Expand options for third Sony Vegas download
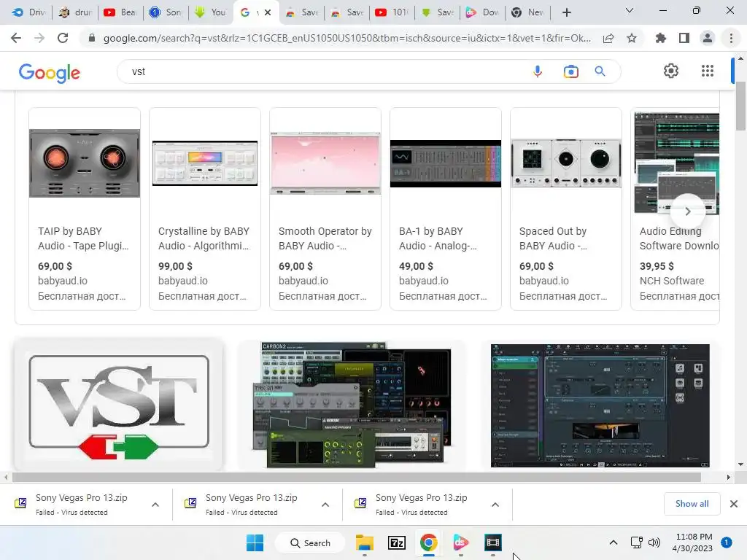Screen dimensions: 747x560 pyautogui.click(x=495, y=505)
